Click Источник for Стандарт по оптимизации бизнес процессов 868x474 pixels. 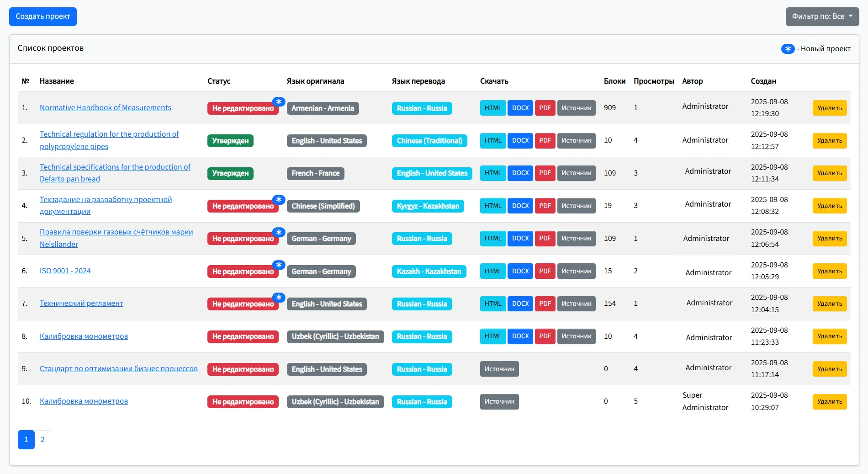click(499, 369)
